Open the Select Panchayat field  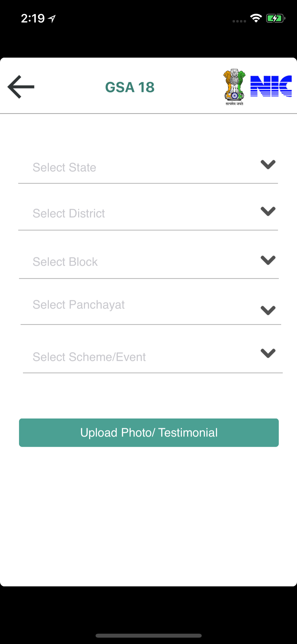click(x=151, y=307)
